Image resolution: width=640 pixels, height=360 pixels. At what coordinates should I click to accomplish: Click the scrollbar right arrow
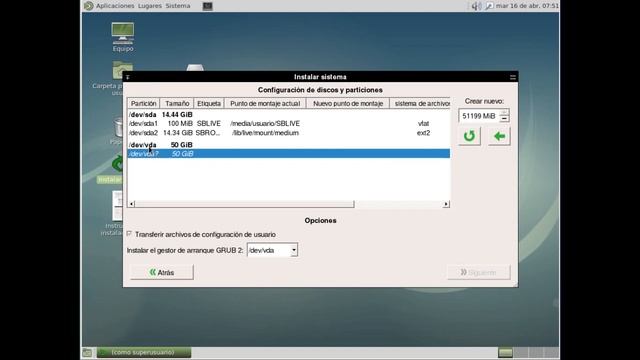(x=446, y=204)
